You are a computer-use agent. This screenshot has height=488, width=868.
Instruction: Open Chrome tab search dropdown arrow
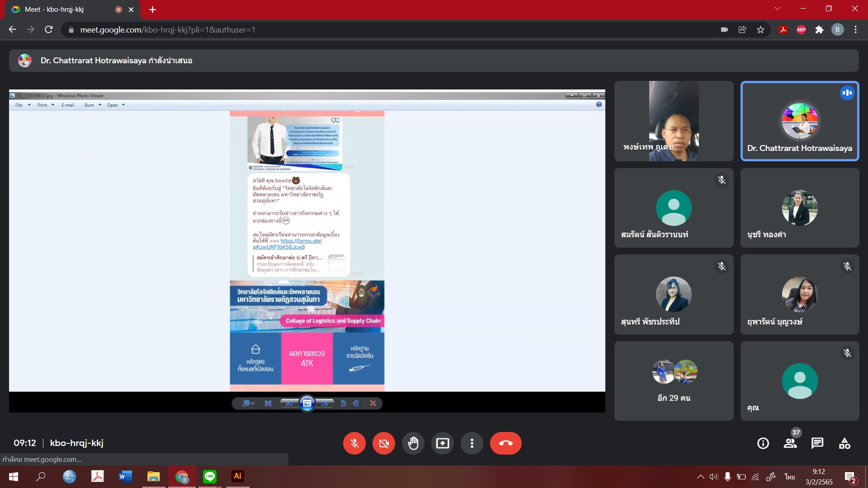pyautogui.click(x=777, y=9)
